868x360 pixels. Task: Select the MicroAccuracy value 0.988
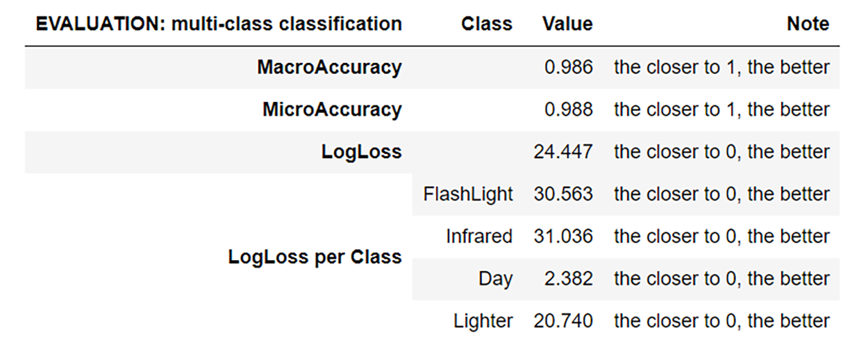[x=569, y=110]
